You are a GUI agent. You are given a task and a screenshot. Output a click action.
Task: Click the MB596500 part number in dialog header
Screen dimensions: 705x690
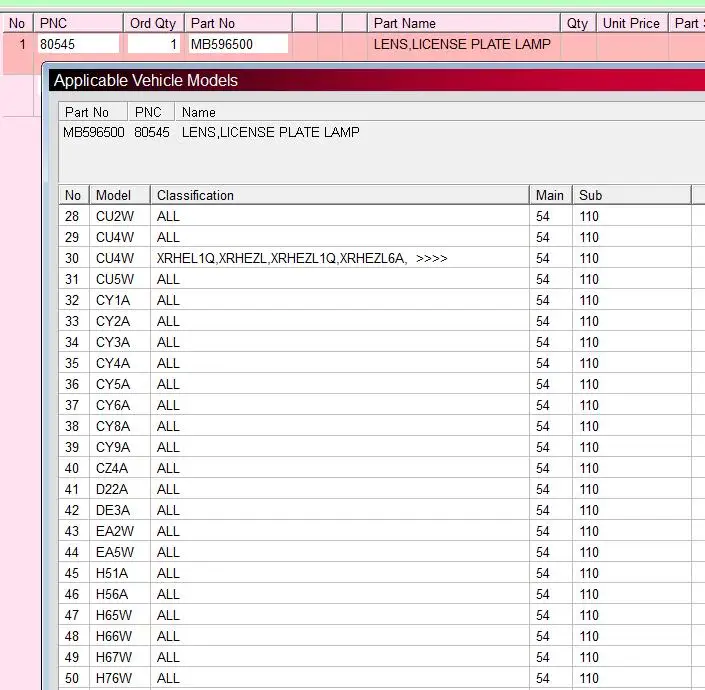pyautogui.click(x=94, y=132)
